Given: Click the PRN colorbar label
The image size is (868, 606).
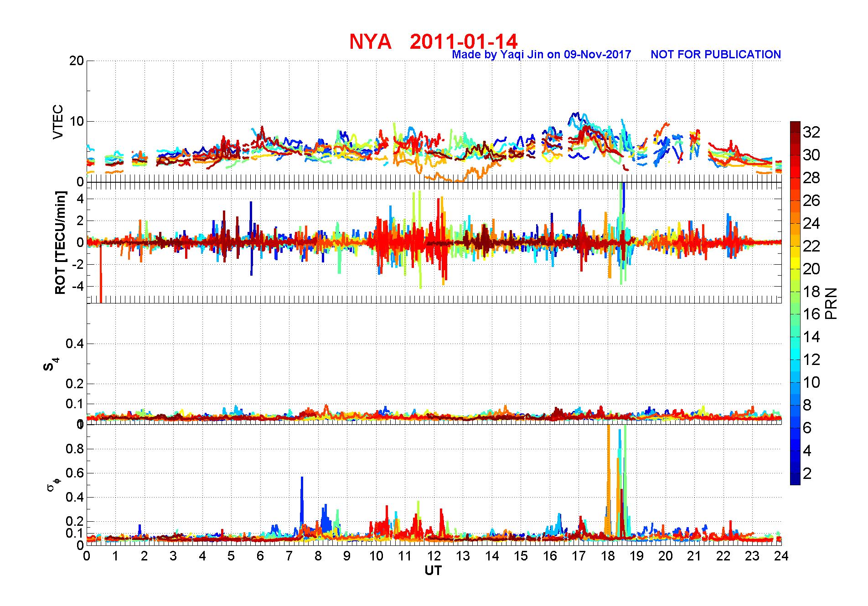Looking at the screenshot, I should click(x=831, y=303).
